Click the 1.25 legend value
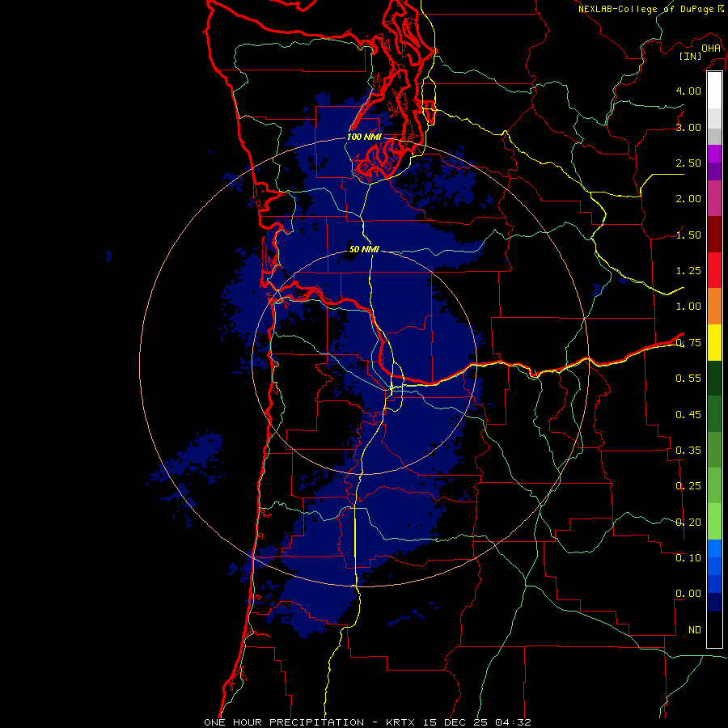 coord(688,271)
